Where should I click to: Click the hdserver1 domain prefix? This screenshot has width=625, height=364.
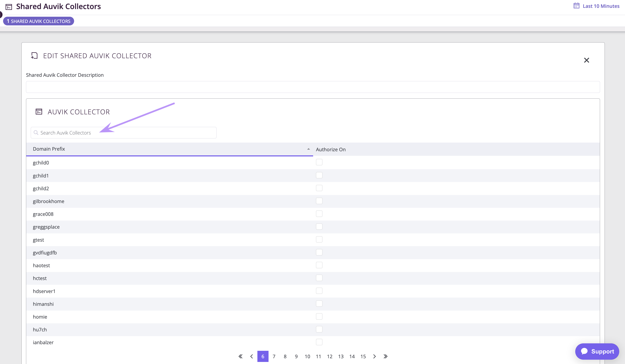[x=44, y=291]
